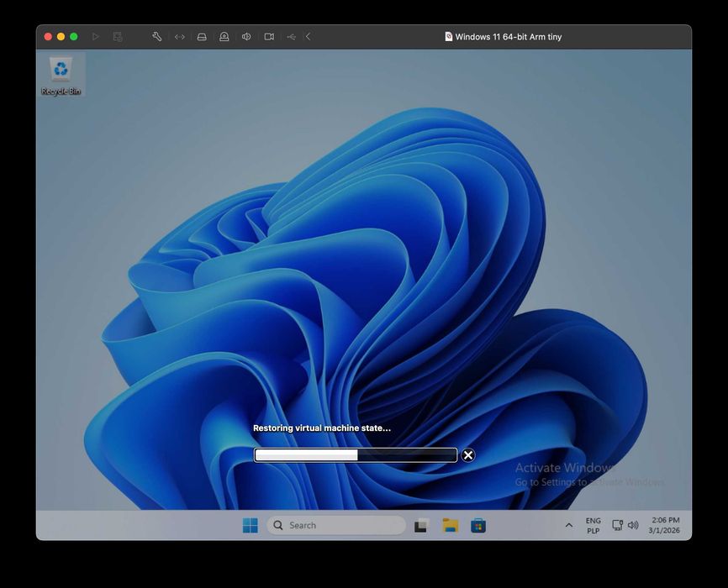
Task: Collapse toolbar with left chevron
Action: (x=308, y=37)
